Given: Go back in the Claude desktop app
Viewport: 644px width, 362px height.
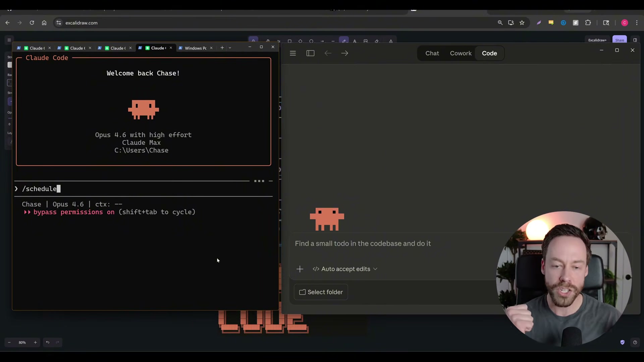Looking at the screenshot, I should click(x=328, y=53).
